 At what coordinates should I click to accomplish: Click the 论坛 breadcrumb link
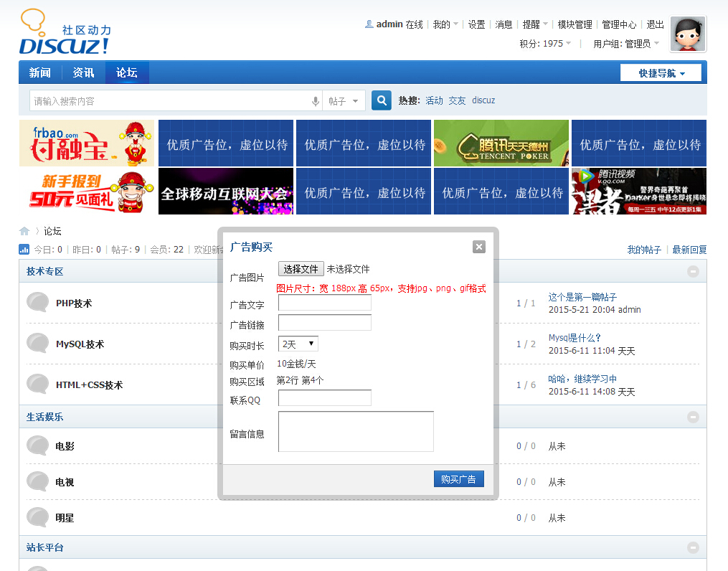52,231
